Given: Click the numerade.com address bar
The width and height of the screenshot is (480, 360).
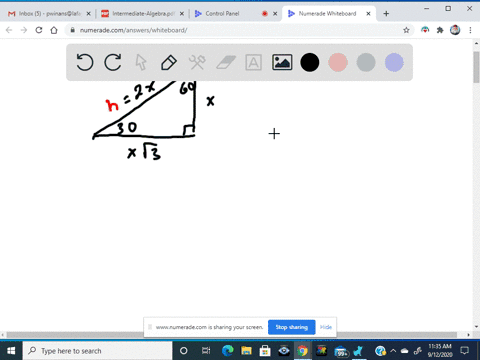Looking at the screenshot, I should click(233, 30).
